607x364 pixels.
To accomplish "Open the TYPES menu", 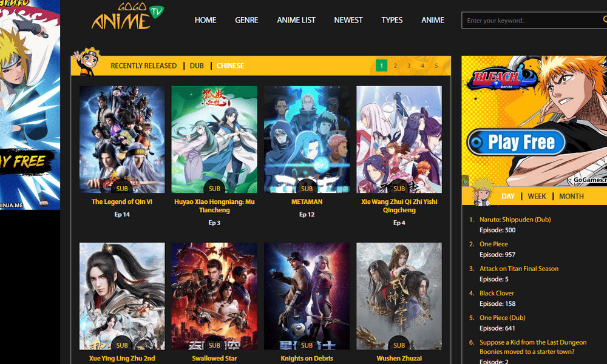I will (x=392, y=20).
